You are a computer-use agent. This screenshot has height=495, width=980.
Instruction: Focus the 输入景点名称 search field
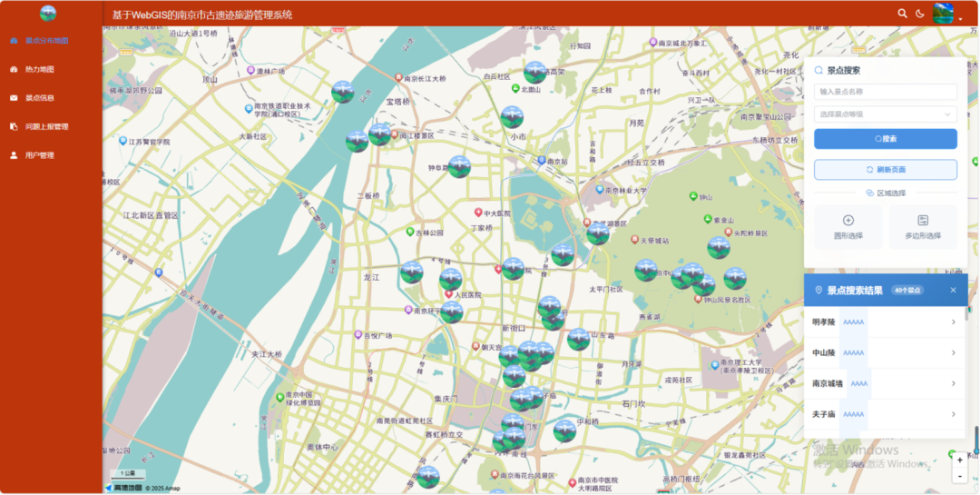coord(885,92)
